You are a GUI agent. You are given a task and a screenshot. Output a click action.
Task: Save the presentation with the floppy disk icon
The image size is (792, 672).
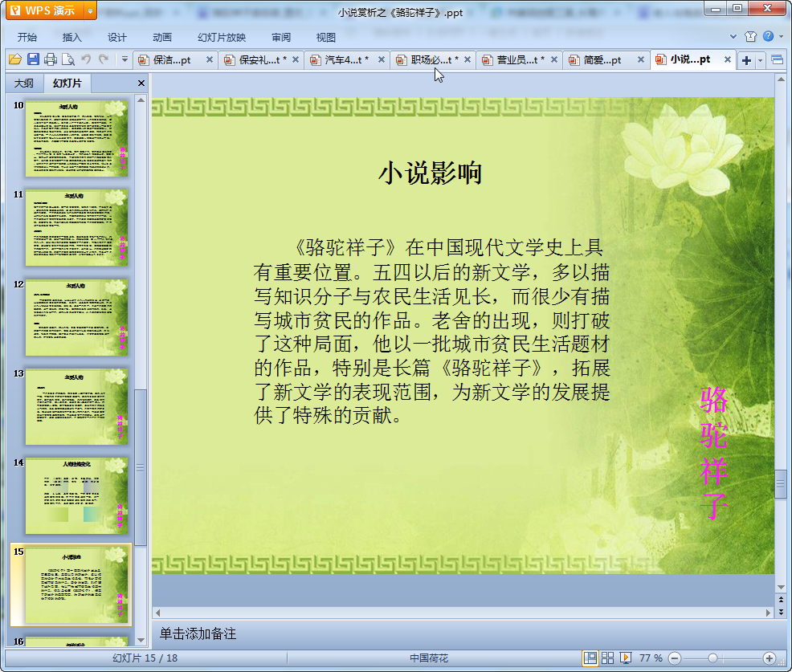coord(34,59)
